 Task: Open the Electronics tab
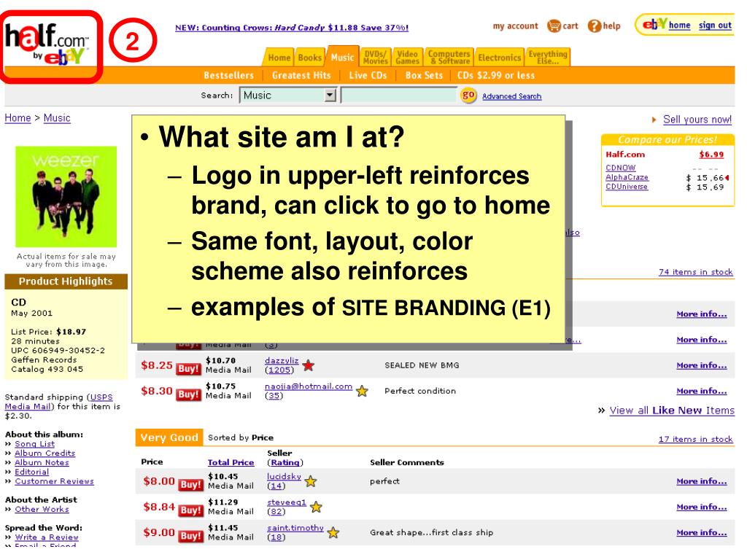(499, 58)
